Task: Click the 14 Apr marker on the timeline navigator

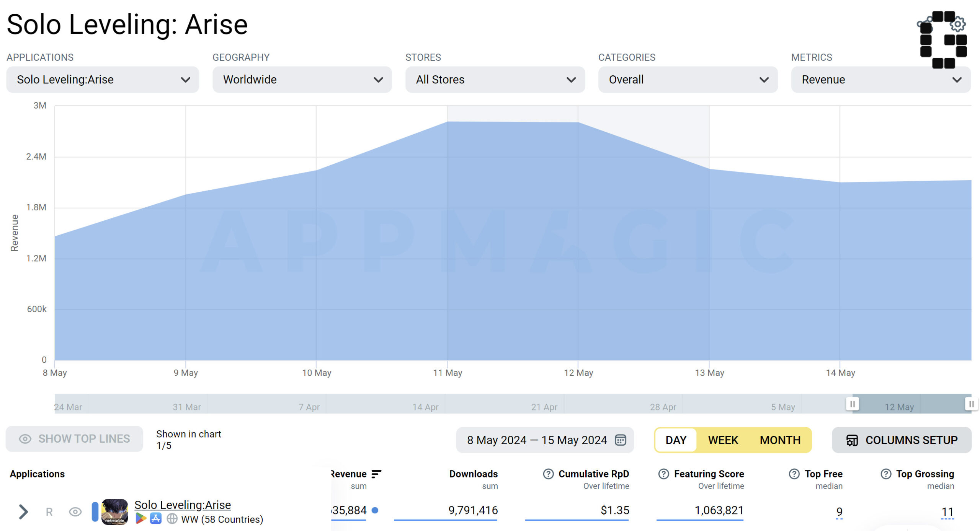Action: point(425,407)
